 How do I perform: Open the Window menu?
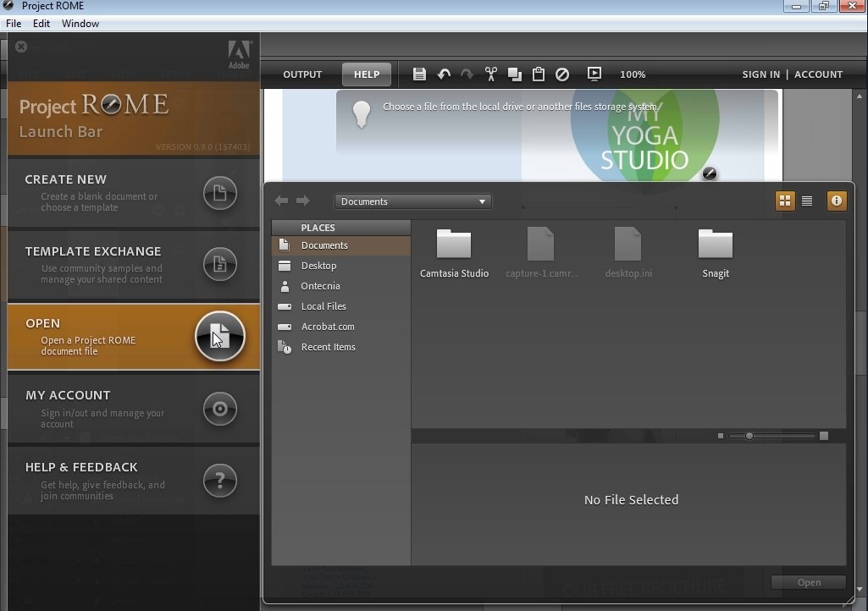coord(80,23)
